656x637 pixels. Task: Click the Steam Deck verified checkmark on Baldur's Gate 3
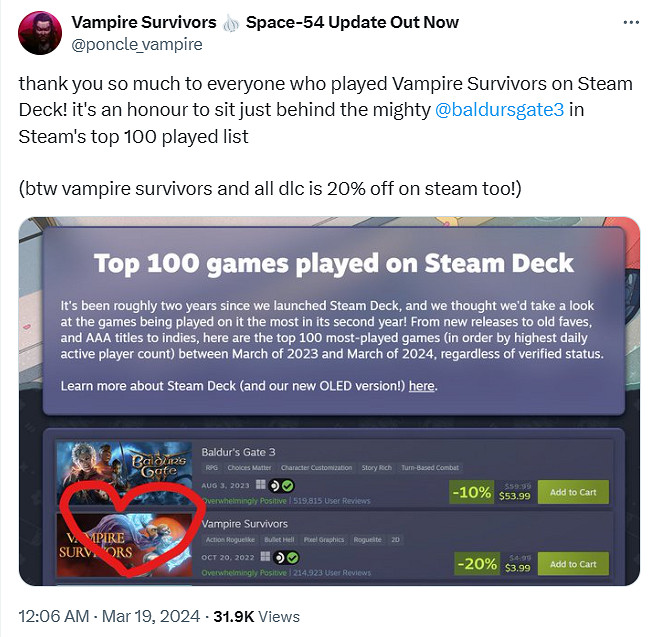(288, 486)
